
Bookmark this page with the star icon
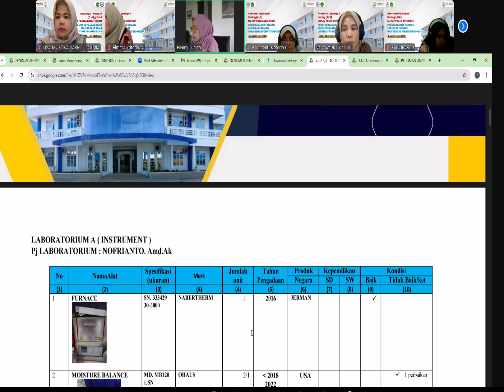coord(464,75)
